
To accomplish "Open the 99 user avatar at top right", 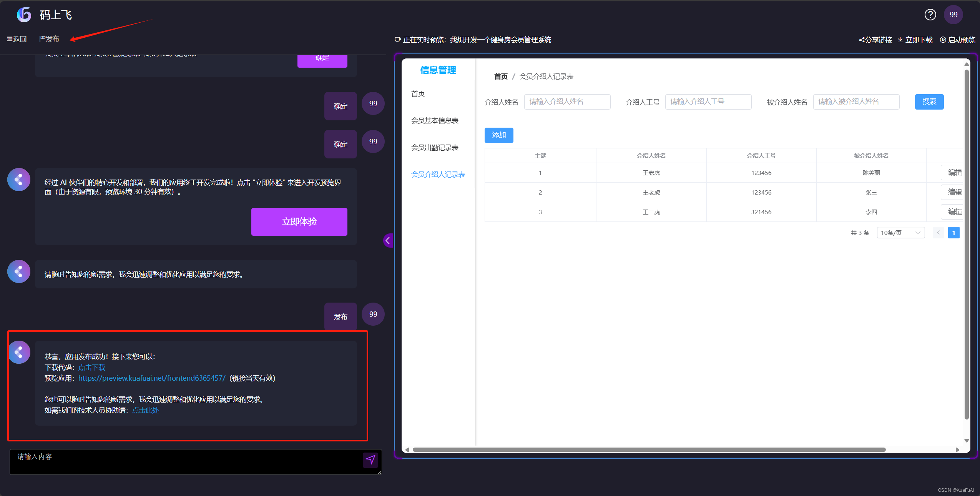I will 953,15.
